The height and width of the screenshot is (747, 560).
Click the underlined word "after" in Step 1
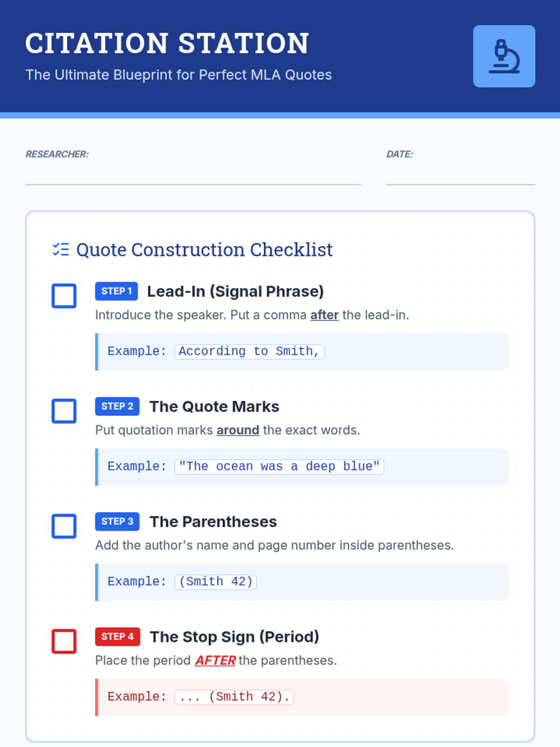tap(324, 315)
